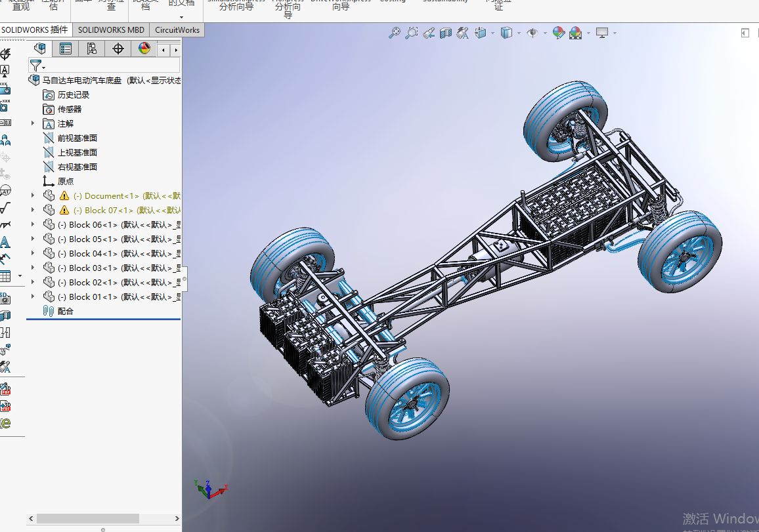The width and height of the screenshot is (759, 532).
Task: Open the SOLIDWORKS MBD tab
Action: point(111,30)
